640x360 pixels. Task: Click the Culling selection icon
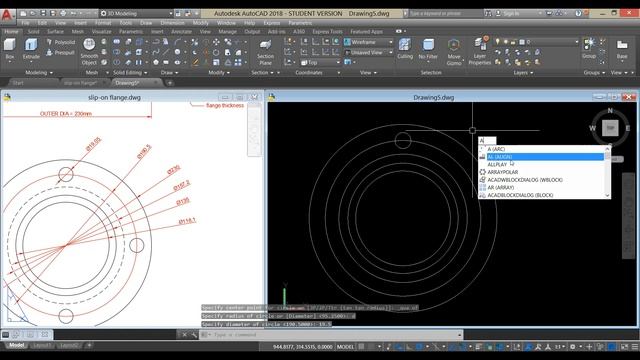click(x=405, y=49)
